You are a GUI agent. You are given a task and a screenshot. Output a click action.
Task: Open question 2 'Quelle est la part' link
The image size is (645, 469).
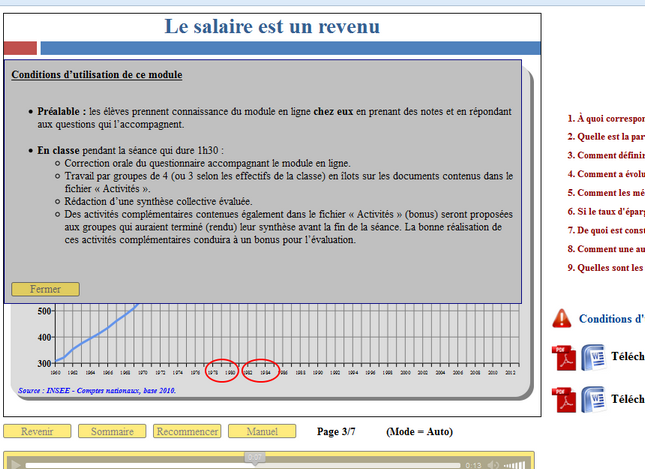click(605, 136)
